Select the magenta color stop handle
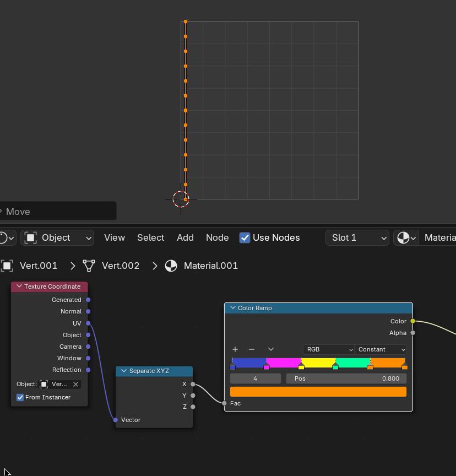 point(267,367)
